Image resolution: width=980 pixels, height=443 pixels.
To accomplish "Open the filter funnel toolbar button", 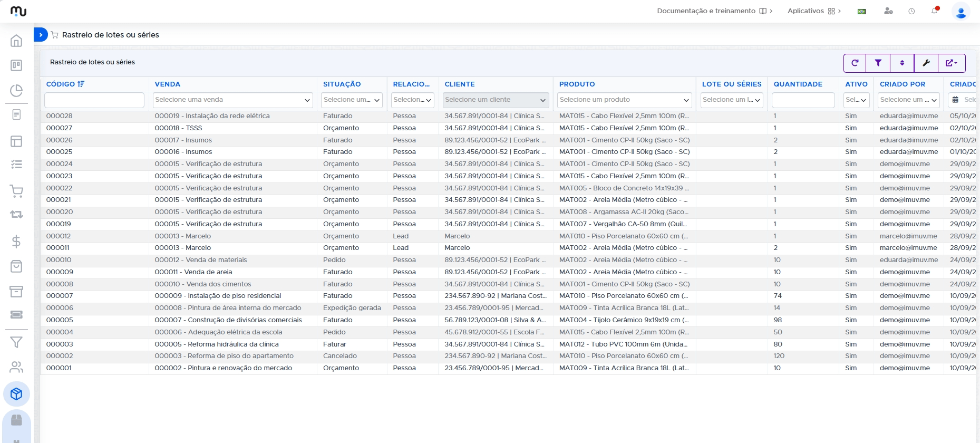I will point(878,63).
